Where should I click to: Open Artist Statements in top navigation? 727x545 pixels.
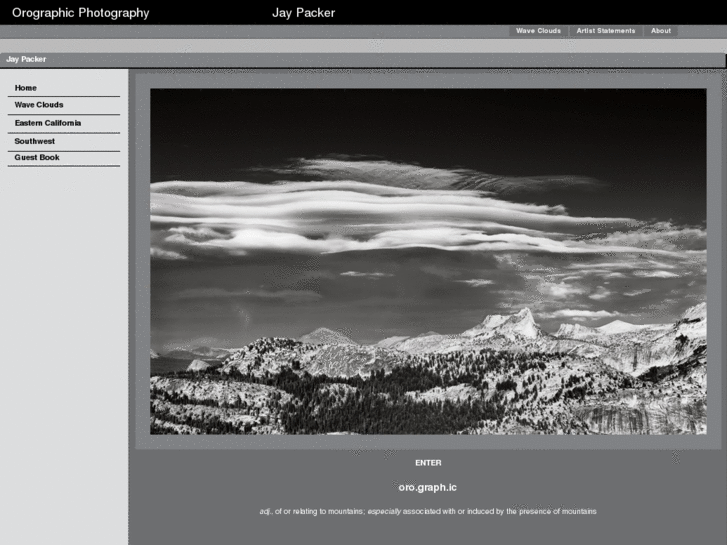(x=606, y=31)
